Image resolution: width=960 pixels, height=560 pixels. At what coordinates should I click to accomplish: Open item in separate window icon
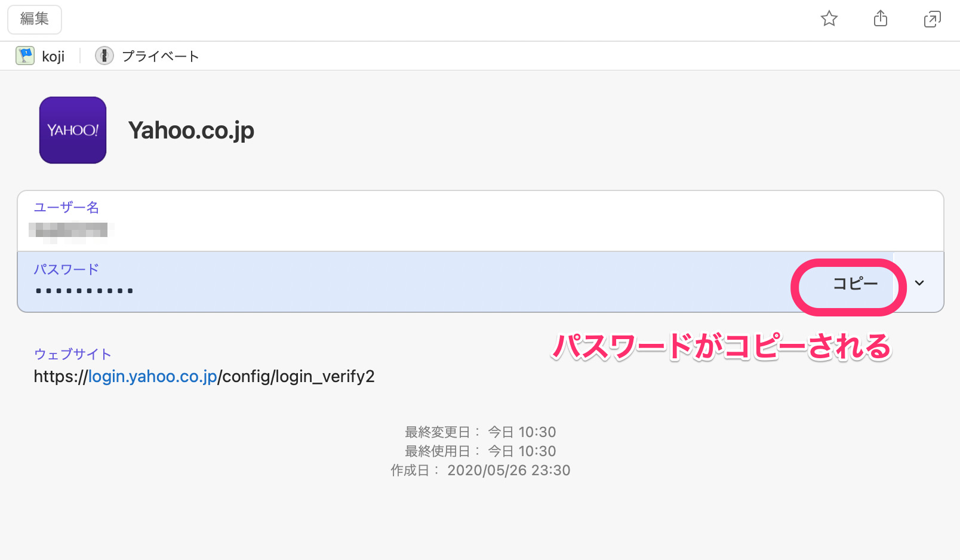[932, 19]
